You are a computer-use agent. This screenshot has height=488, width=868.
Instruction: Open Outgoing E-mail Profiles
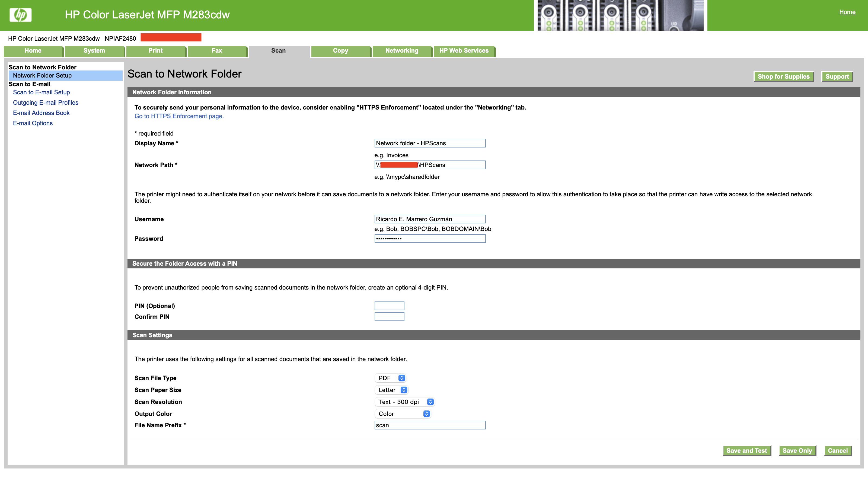(x=46, y=103)
